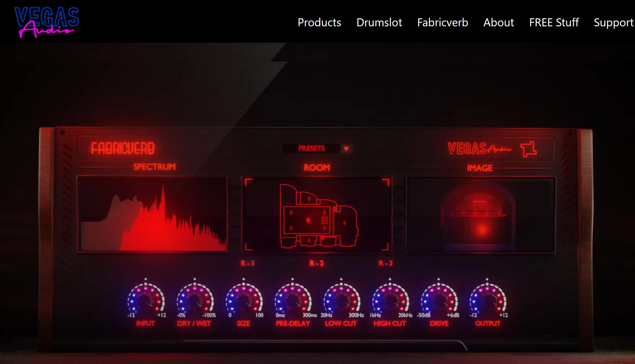Open the PRESETS dropdown
Viewport: 635px width, 364px height.
coord(312,148)
